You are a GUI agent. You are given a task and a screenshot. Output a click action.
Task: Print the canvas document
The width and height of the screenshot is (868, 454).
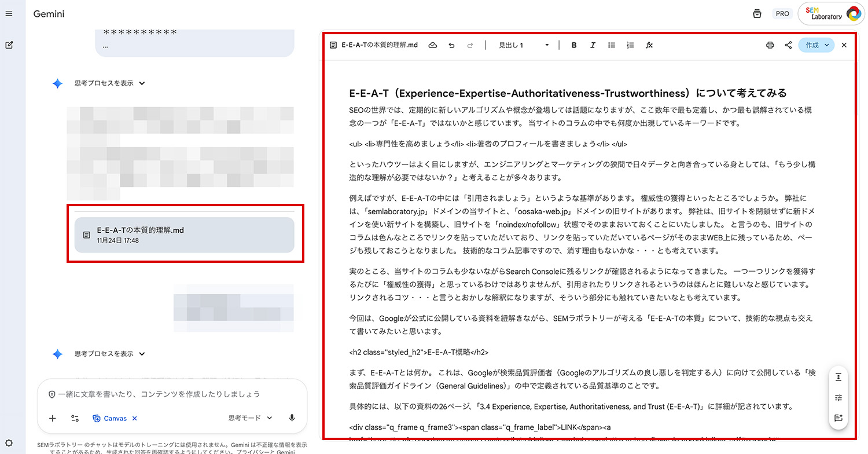point(770,45)
